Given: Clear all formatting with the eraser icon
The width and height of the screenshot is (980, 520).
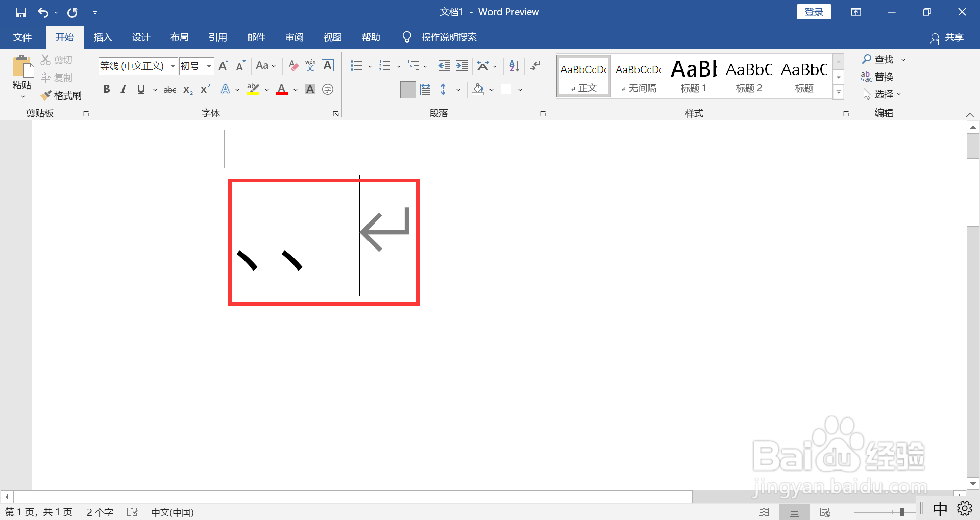Looking at the screenshot, I should [x=293, y=66].
